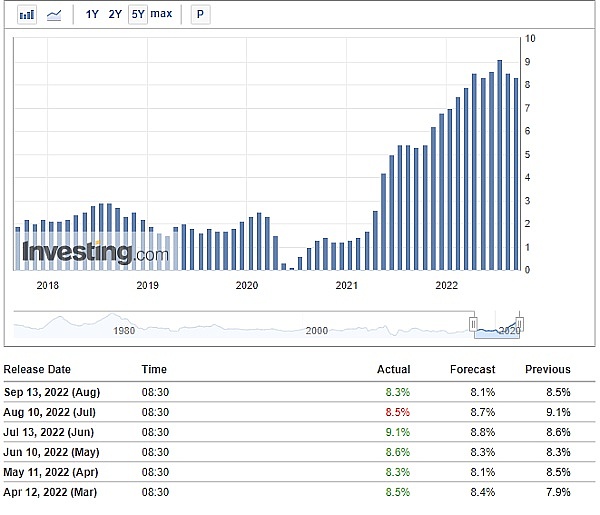
Task: Click the right range slider handle
Action: tap(519, 323)
